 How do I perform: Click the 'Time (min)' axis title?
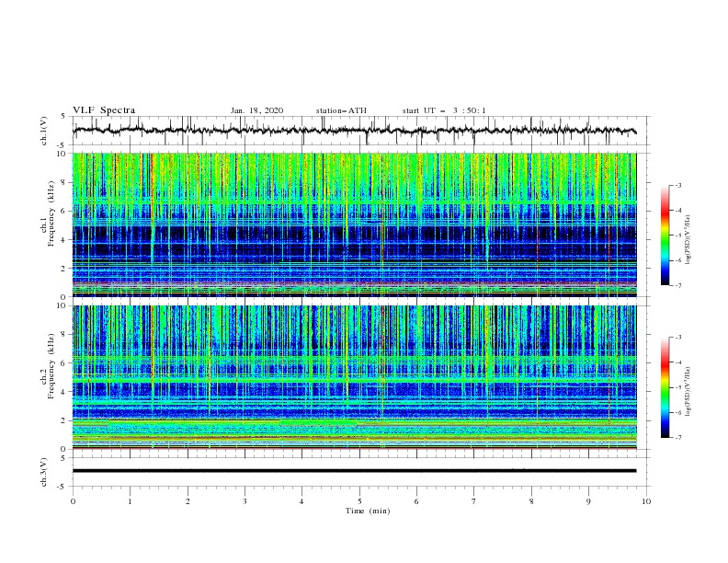(x=368, y=511)
